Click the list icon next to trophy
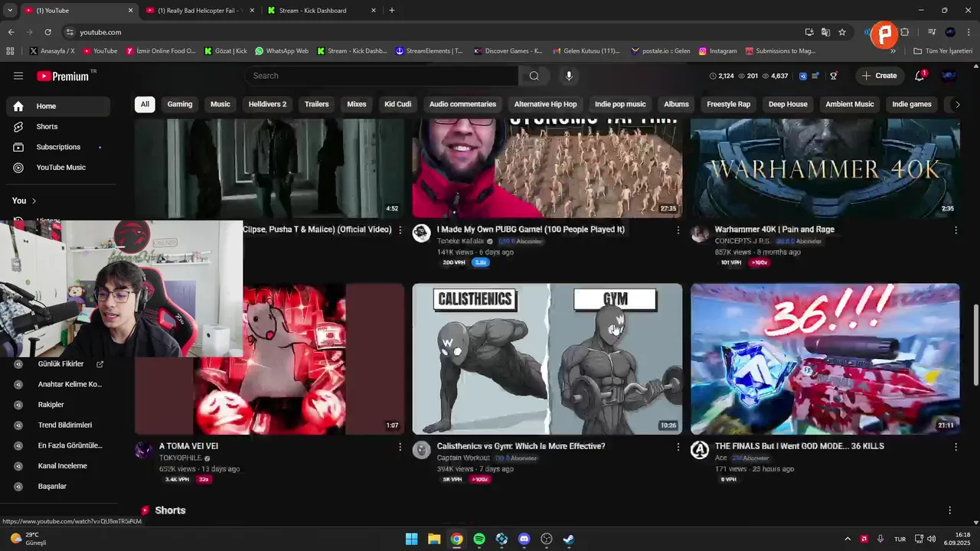The height and width of the screenshot is (551, 980). click(817, 76)
